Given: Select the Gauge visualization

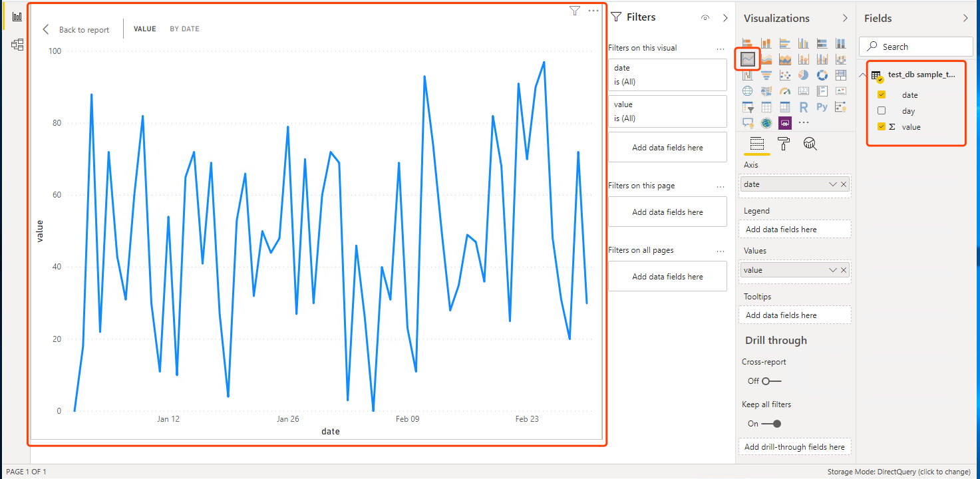Looking at the screenshot, I should (x=785, y=91).
